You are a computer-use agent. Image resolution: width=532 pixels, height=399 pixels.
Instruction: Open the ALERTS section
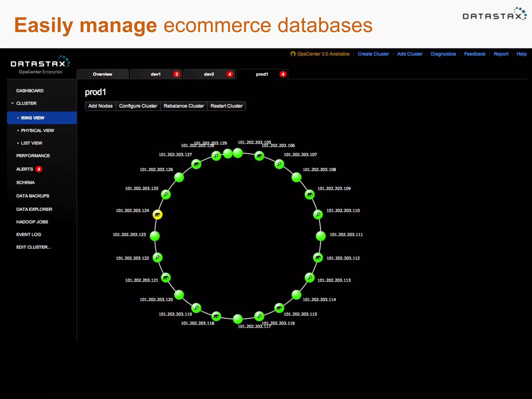[x=25, y=169]
